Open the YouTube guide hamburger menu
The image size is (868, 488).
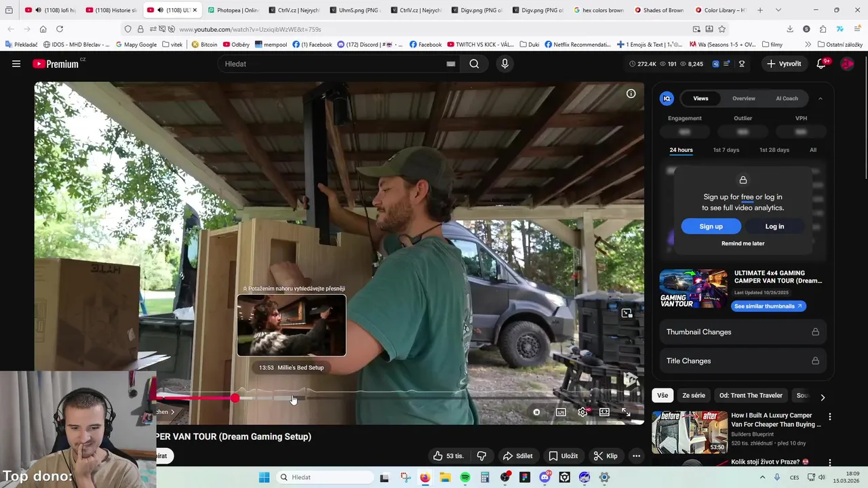tap(16, 64)
